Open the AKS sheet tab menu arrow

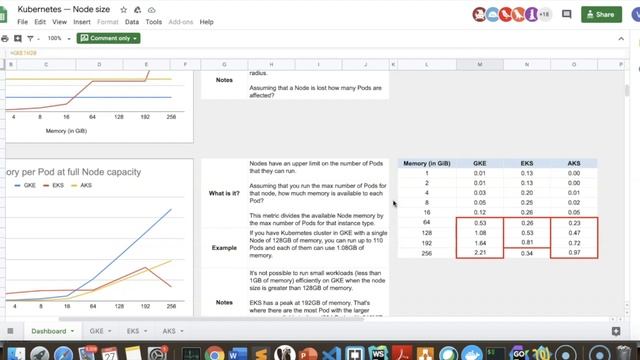(182, 331)
